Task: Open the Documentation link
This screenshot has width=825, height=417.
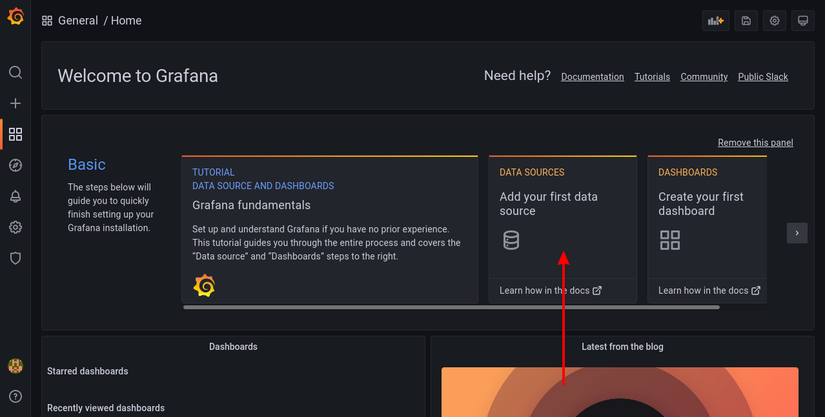Action: [x=592, y=77]
